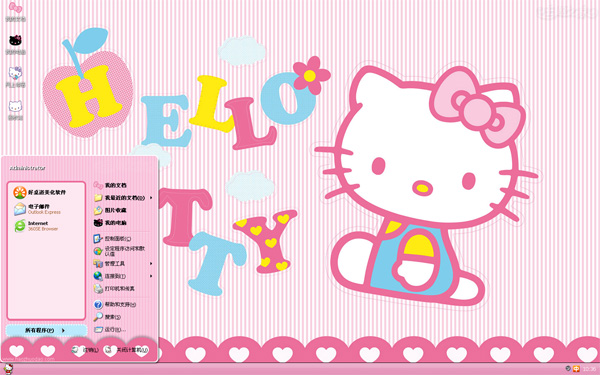Viewport: 600px width, 375px height.
Task: Expand 连接到 submenu
Action: (123, 276)
